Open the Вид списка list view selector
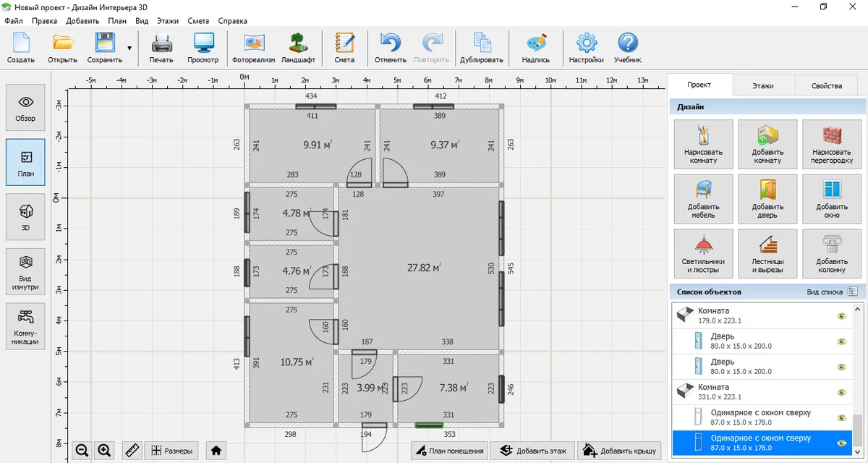The width and height of the screenshot is (868, 463). (x=852, y=292)
